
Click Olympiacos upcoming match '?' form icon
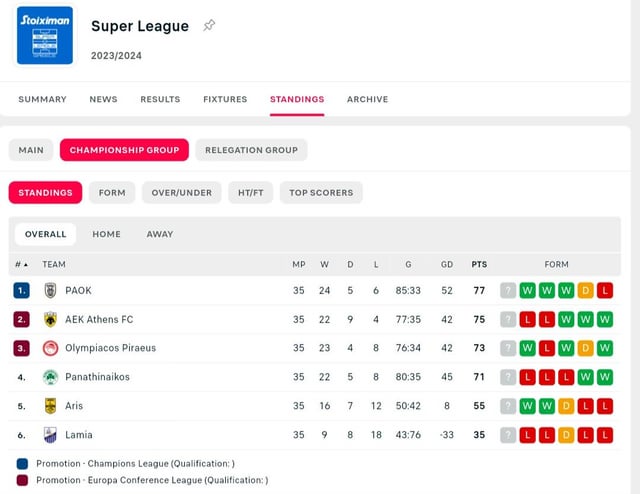pyautogui.click(x=508, y=348)
